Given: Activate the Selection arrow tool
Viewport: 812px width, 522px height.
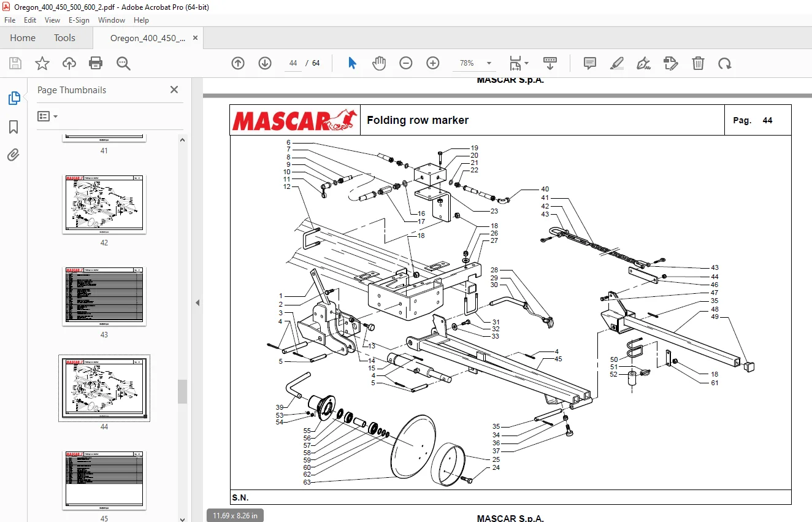Looking at the screenshot, I should click(x=352, y=63).
